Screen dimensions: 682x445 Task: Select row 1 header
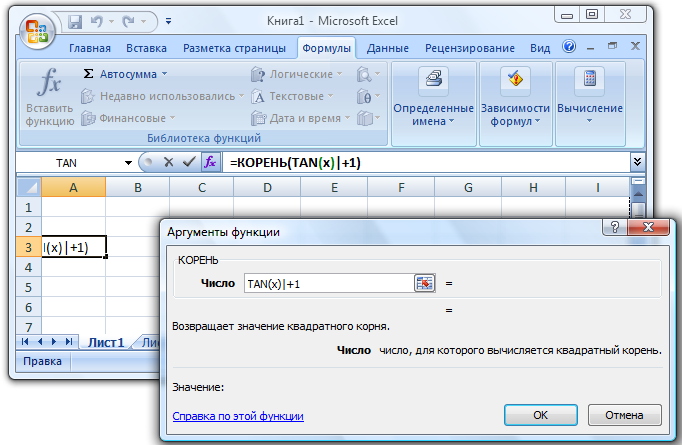pos(29,207)
